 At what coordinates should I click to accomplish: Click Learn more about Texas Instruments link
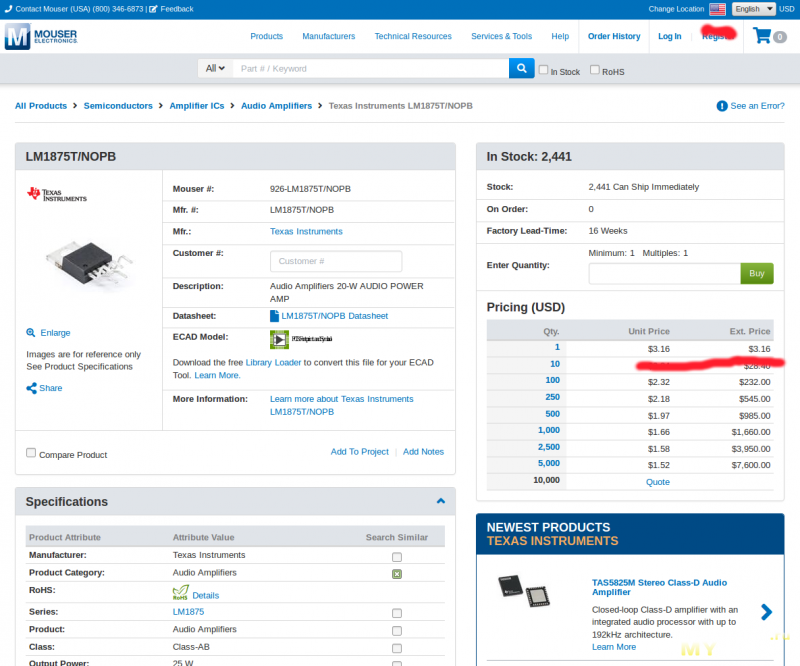pyautogui.click(x=341, y=405)
